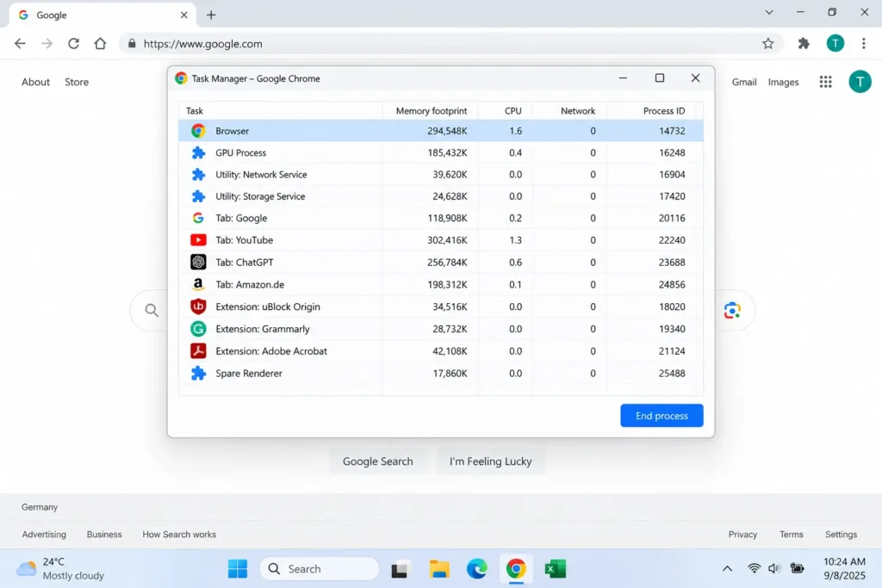The height and width of the screenshot is (588, 882).
Task: Open the Privacy footer link
Action: (x=742, y=535)
